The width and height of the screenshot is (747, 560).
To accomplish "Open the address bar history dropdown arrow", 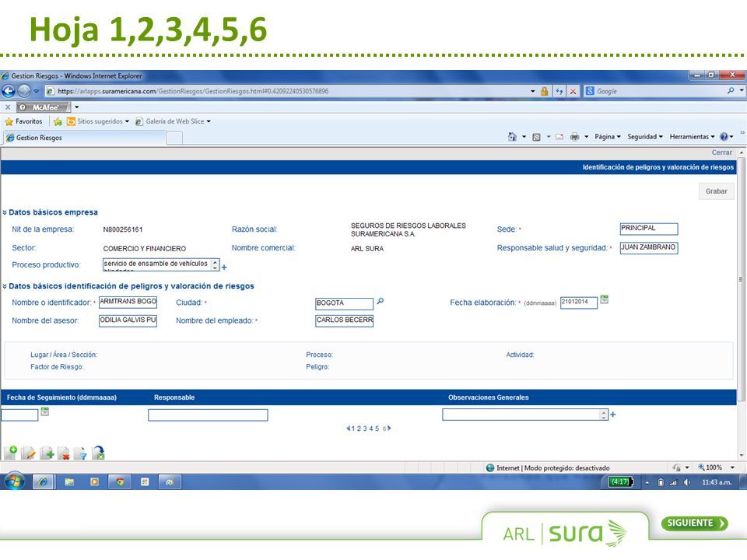I will click(x=532, y=91).
